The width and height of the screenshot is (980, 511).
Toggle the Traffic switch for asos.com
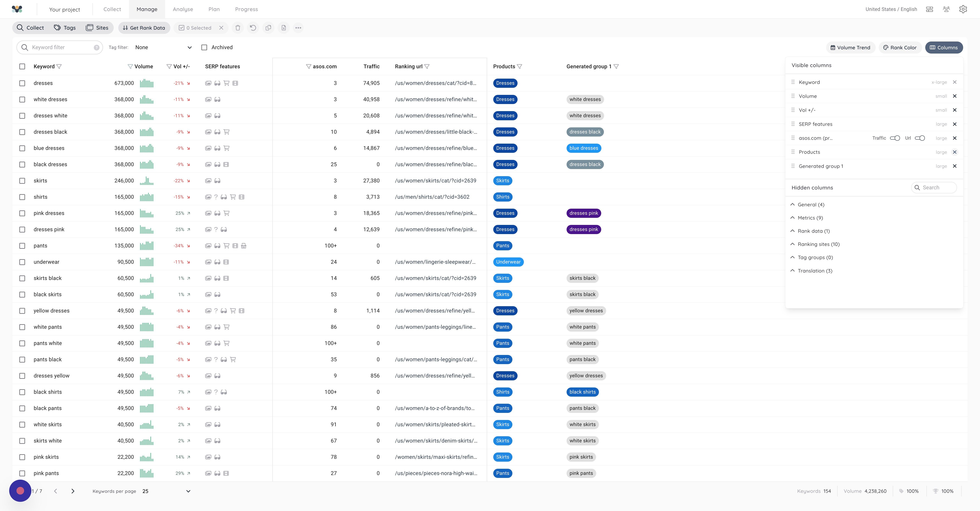(x=895, y=138)
